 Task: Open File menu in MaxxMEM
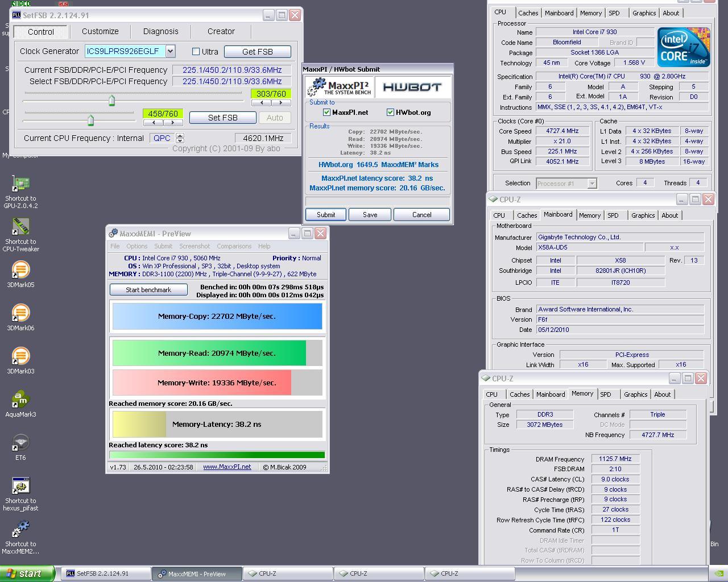115,246
